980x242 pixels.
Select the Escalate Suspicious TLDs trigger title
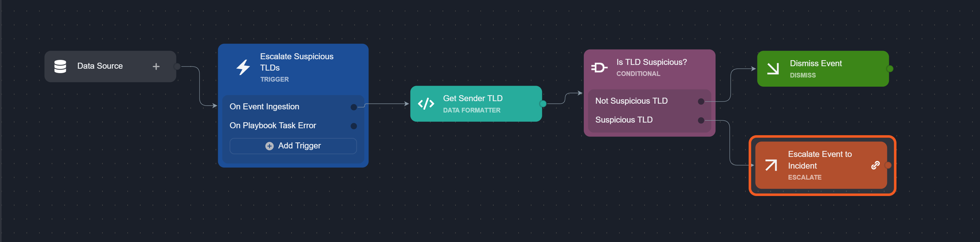pyautogui.click(x=296, y=62)
